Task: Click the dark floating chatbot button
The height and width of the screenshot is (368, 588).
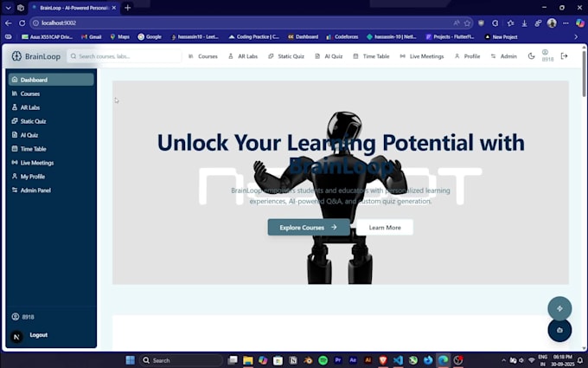Action: point(559,330)
